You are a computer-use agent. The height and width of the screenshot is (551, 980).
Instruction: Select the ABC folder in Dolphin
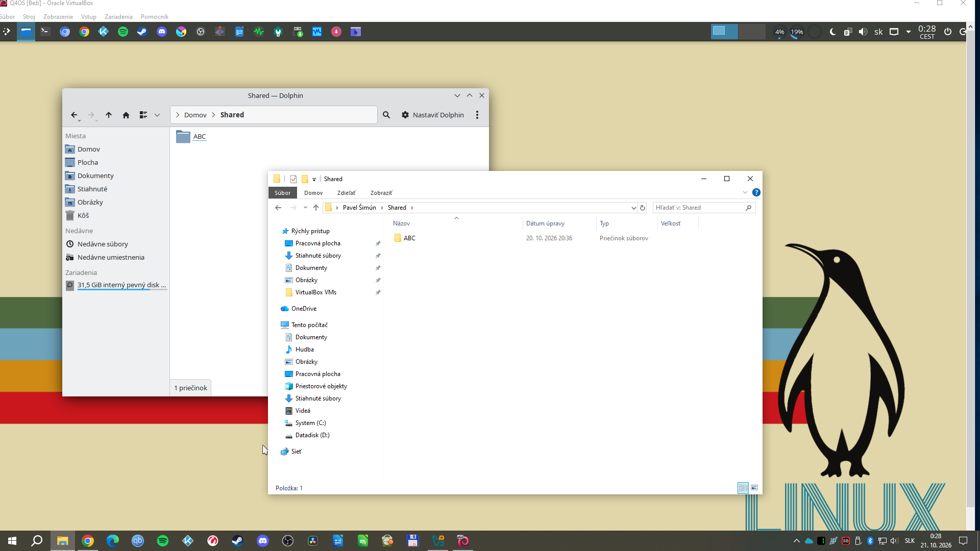[x=191, y=137]
